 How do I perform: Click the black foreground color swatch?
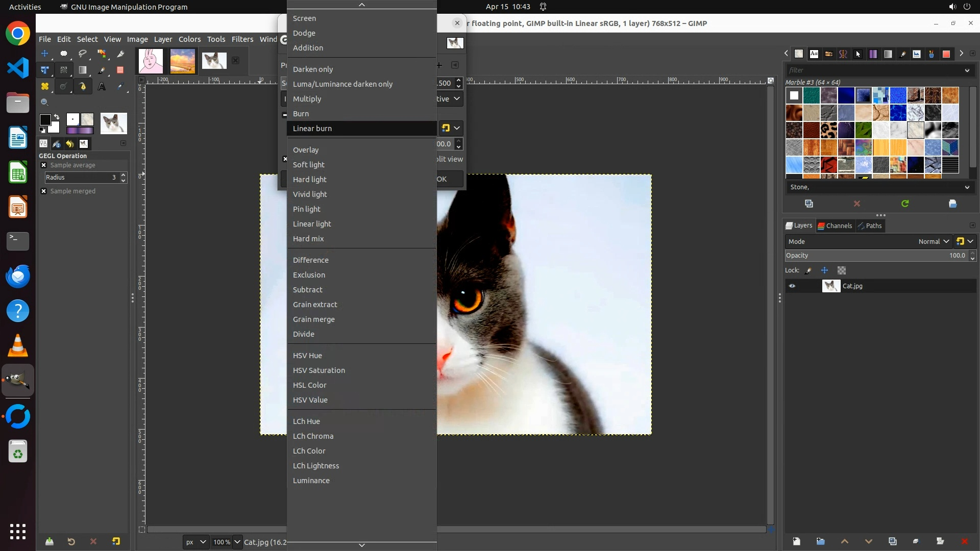point(44,120)
